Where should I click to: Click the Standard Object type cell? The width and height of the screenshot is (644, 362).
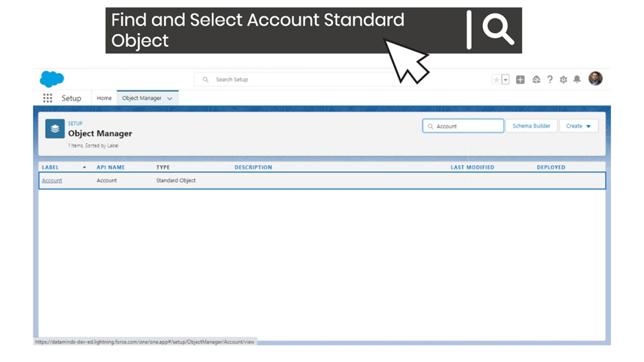click(x=176, y=181)
